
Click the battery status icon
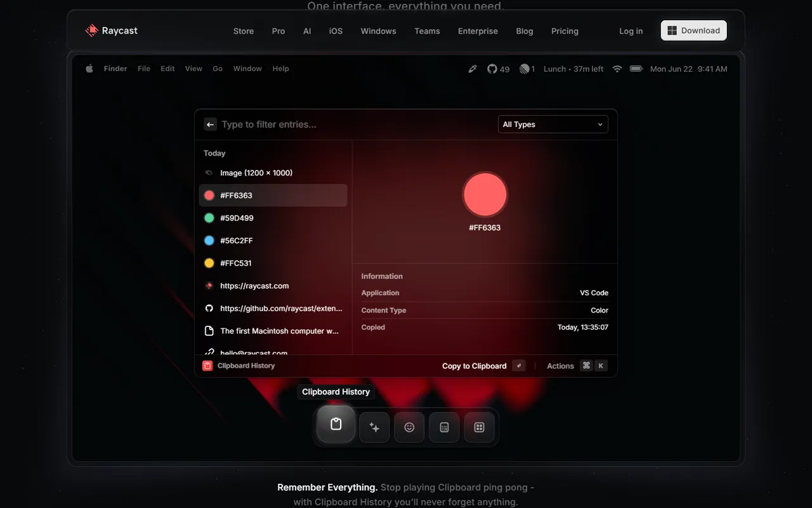(x=636, y=69)
